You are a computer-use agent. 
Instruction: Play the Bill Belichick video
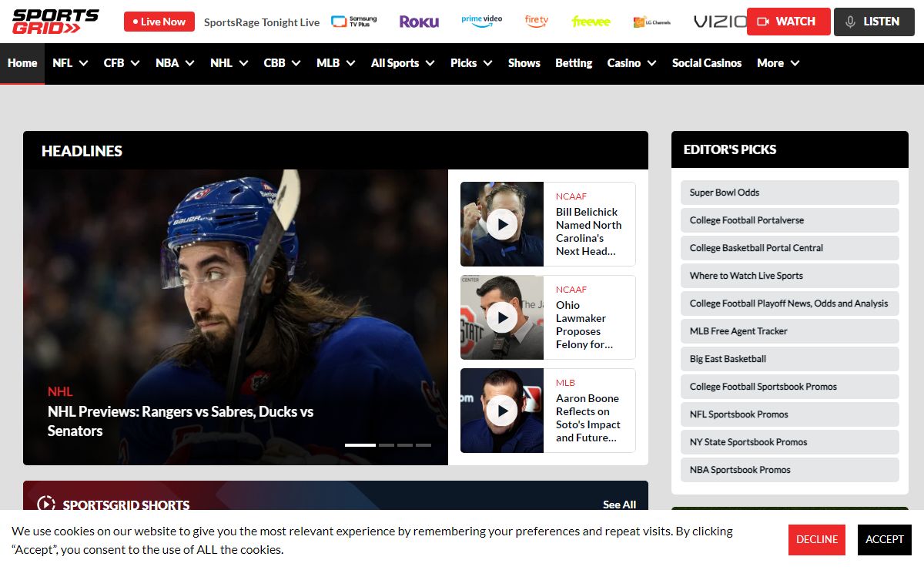[502, 225]
